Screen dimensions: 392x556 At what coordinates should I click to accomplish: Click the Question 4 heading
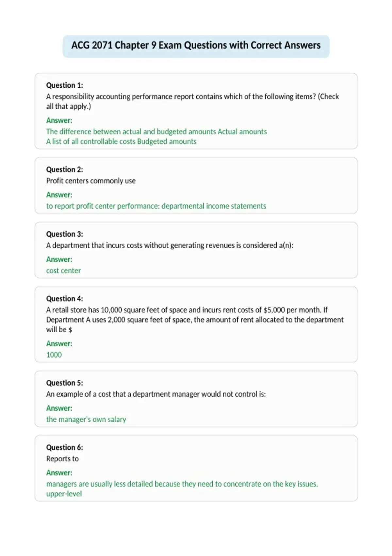click(65, 299)
